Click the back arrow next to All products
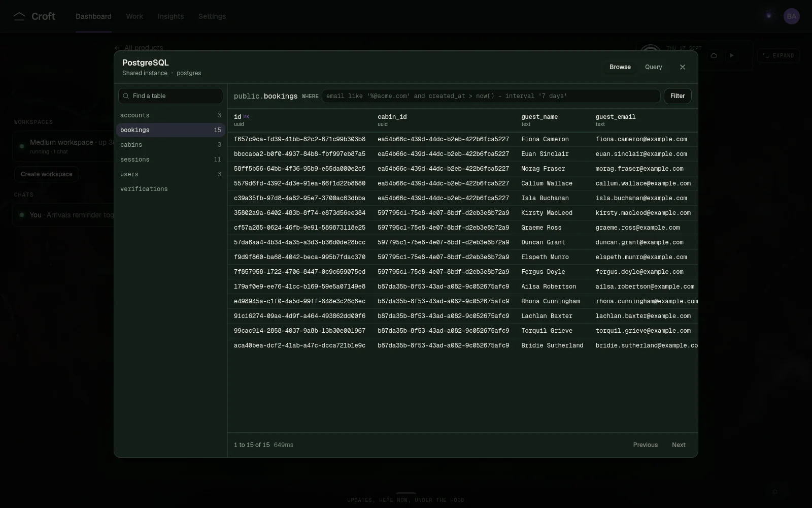Viewport: 812px width, 508px height. click(117, 48)
